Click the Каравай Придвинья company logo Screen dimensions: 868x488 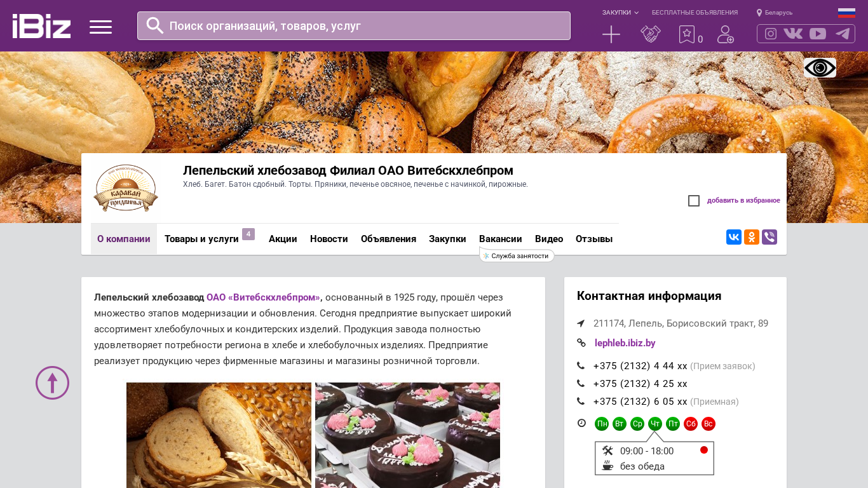pyautogui.click(x=125, y=188)
